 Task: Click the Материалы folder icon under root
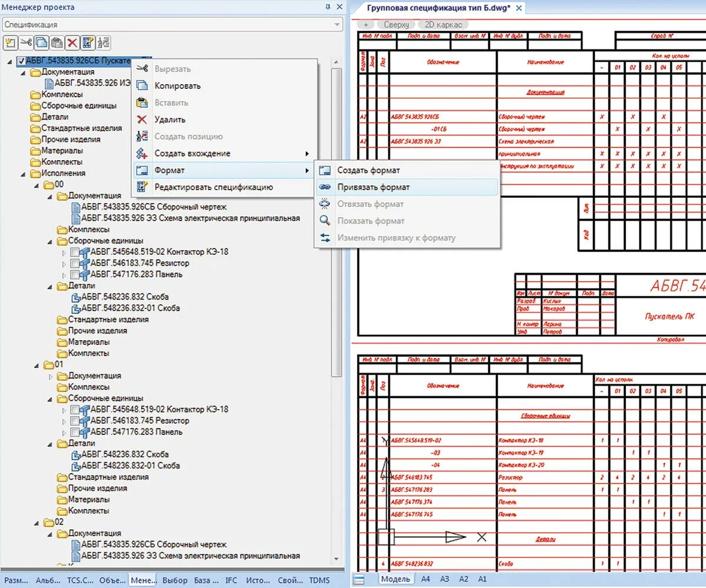[35, 151]
